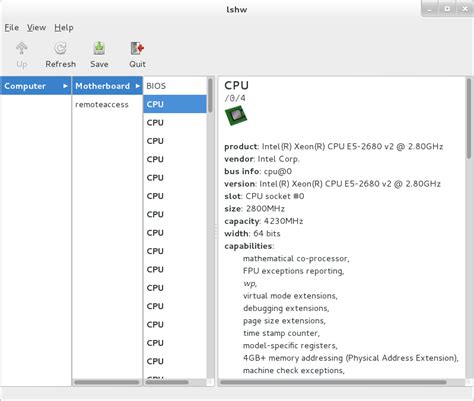The width and height of the screenshot is (474, 401).
Task: Click the 'mathematical co-processor' capability
Action: click(296, 259)
